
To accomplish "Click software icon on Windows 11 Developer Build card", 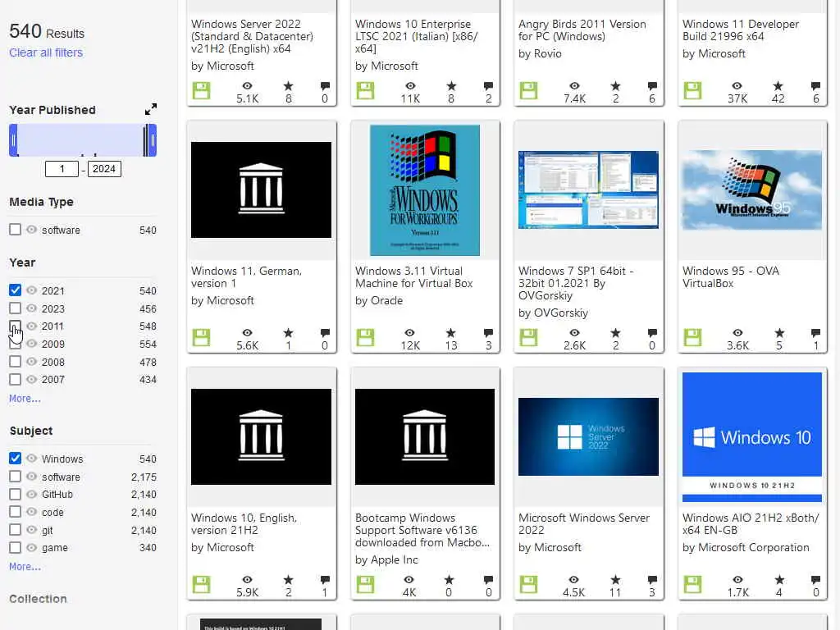I will coord(692,91).
